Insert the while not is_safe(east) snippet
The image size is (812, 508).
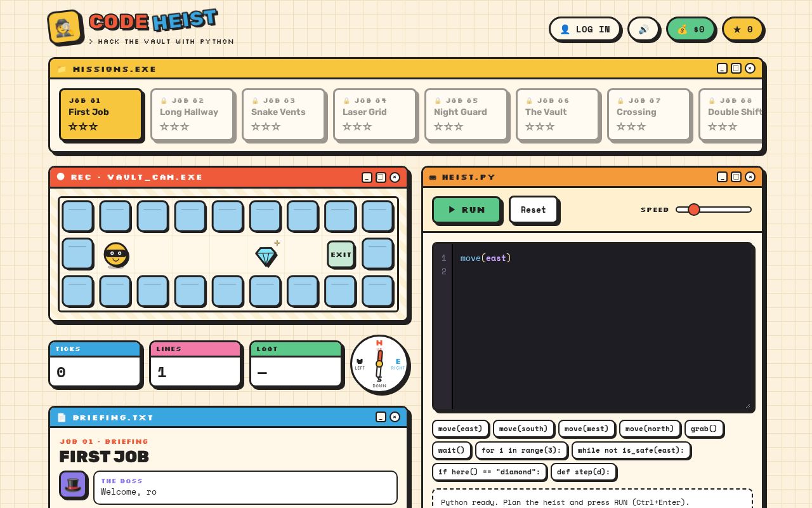tap(631, 450)
